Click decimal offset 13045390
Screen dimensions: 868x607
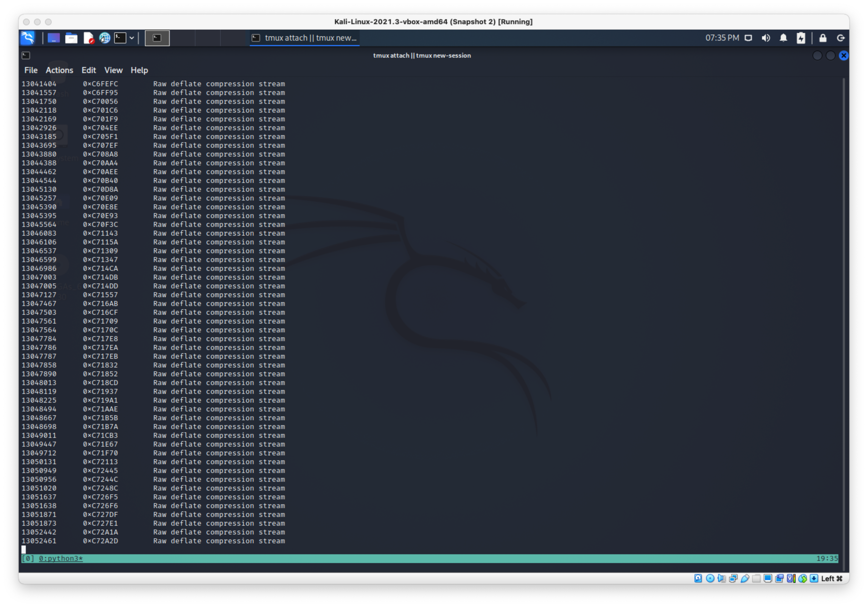tap(39, 207)
